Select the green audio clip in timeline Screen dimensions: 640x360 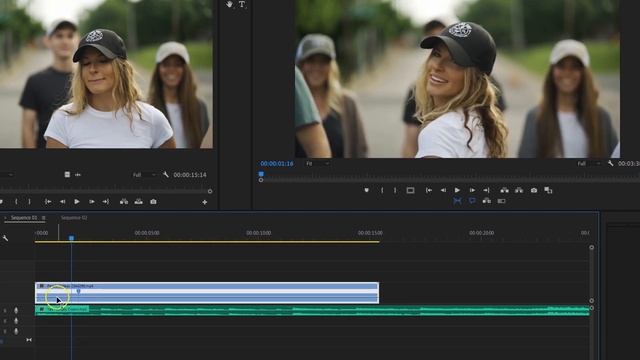click(312, 311)
